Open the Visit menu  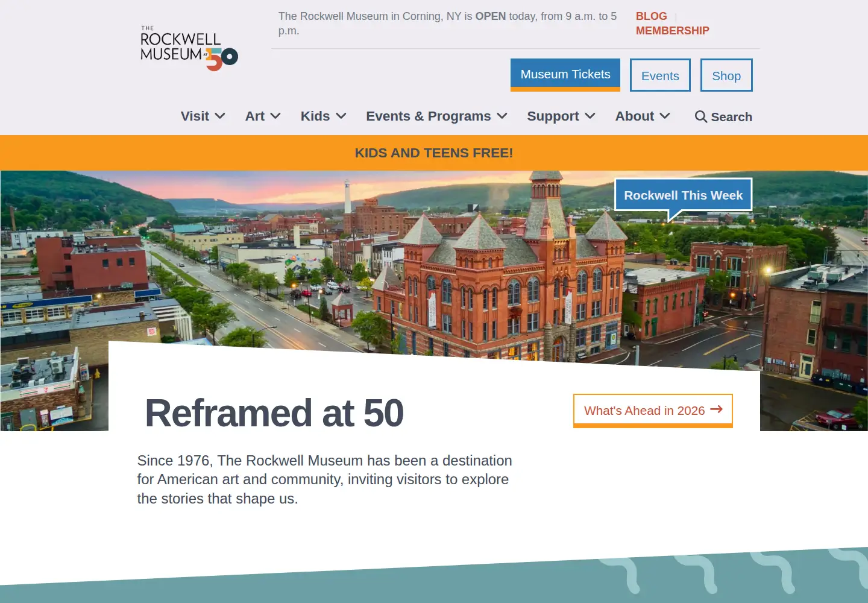pyautogui.click(x=195, y=116)
